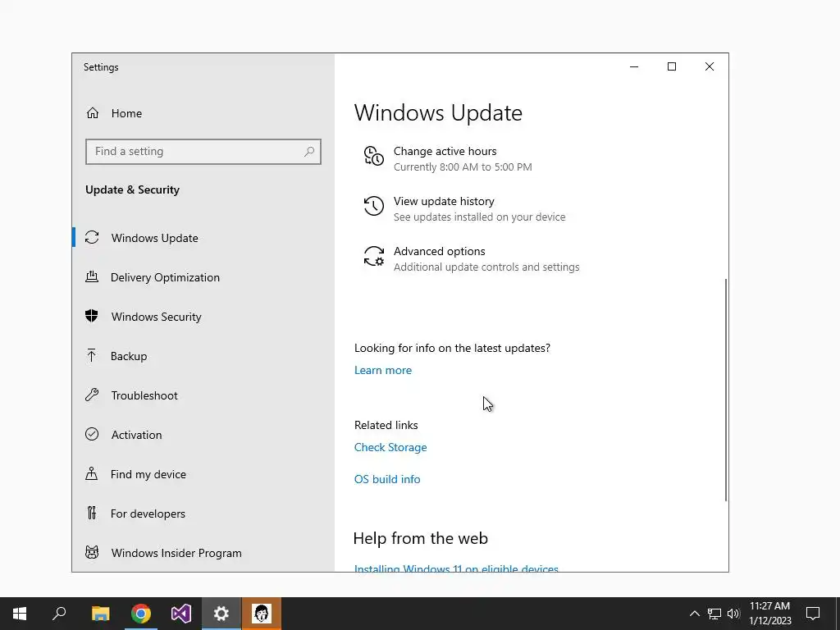Open the notification action center

click(x=813, y=614)
